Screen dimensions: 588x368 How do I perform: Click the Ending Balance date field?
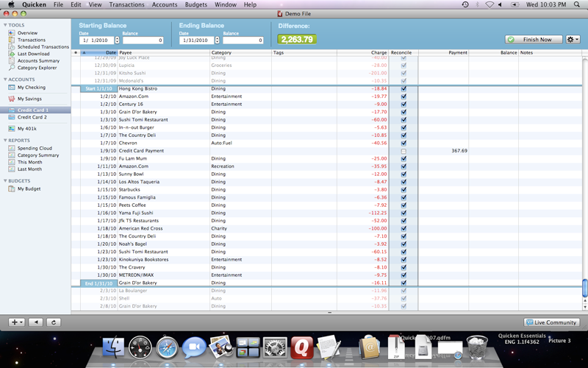coord(196,40)
